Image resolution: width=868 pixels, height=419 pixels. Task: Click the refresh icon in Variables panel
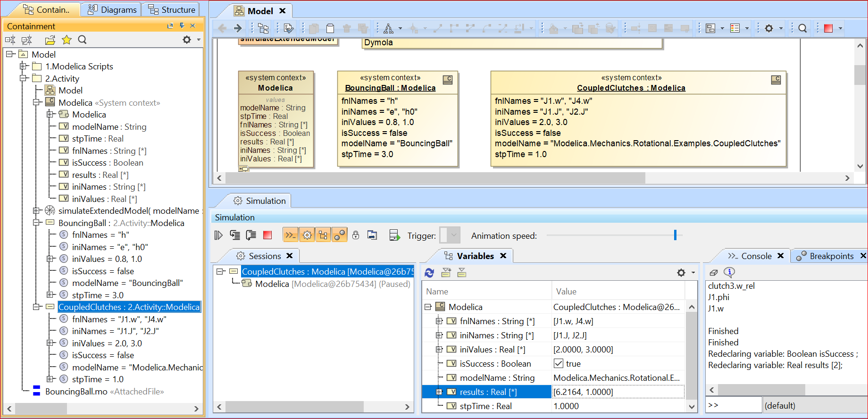pos(429,273)
